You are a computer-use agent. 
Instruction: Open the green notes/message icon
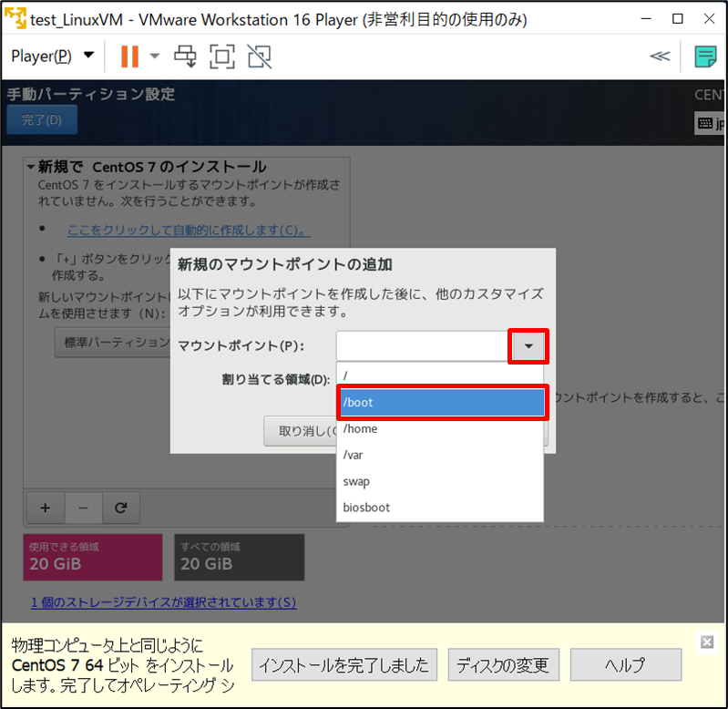point(705,57)
